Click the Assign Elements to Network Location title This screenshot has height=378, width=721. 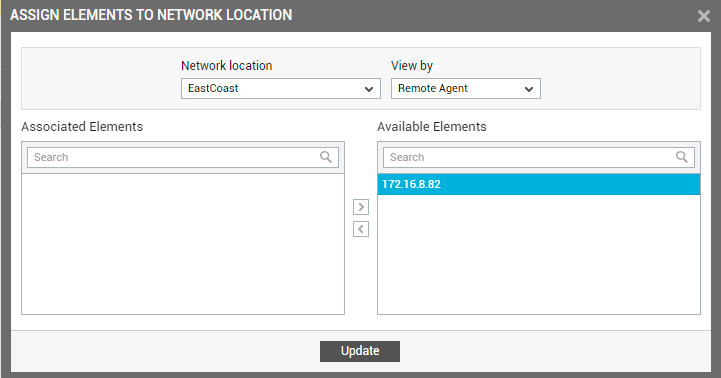pyautogui.click(x=151, y=15)
